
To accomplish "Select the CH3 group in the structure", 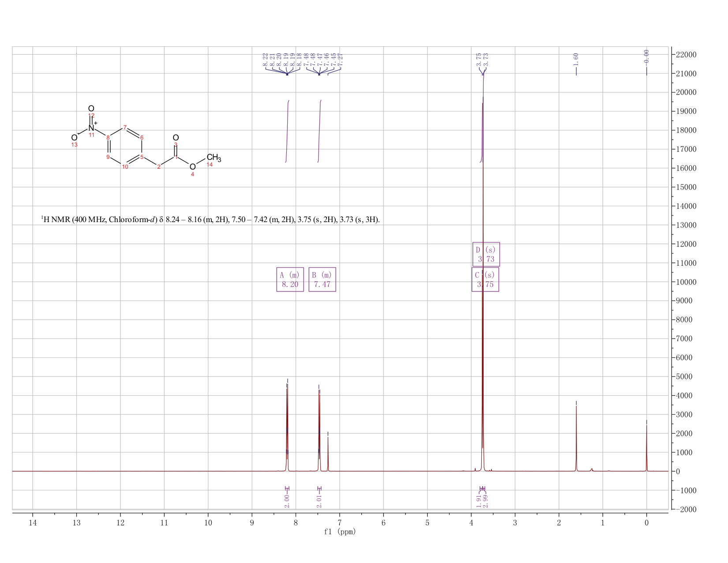I will [214, 158].
